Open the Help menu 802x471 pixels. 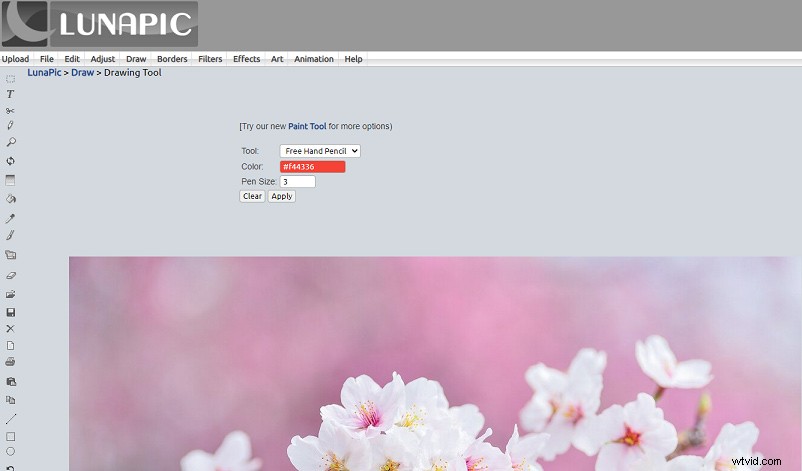tap(353, 59)
